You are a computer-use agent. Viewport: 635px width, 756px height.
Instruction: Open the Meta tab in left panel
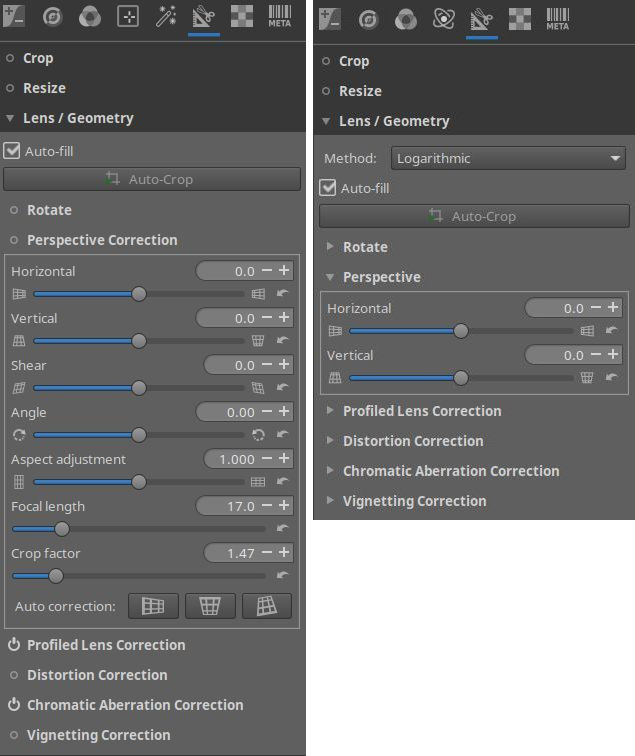[x=280, y=16]
